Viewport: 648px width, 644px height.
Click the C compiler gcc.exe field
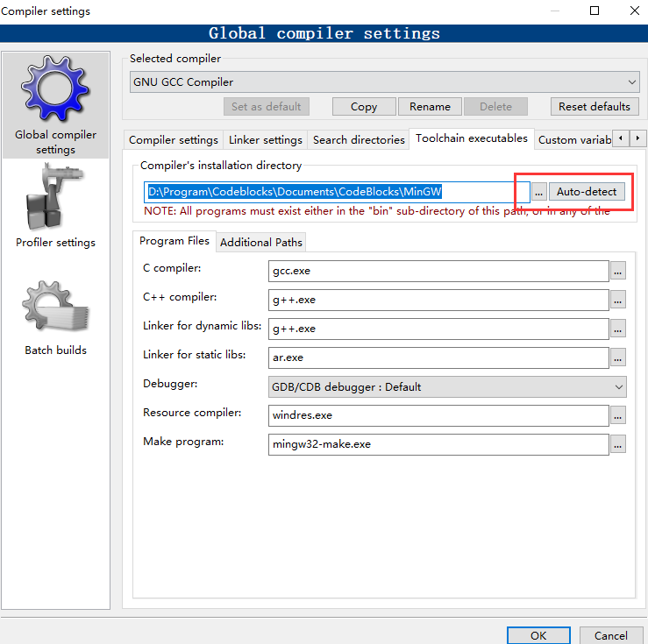pyautogui.click(x=438, y=271)
